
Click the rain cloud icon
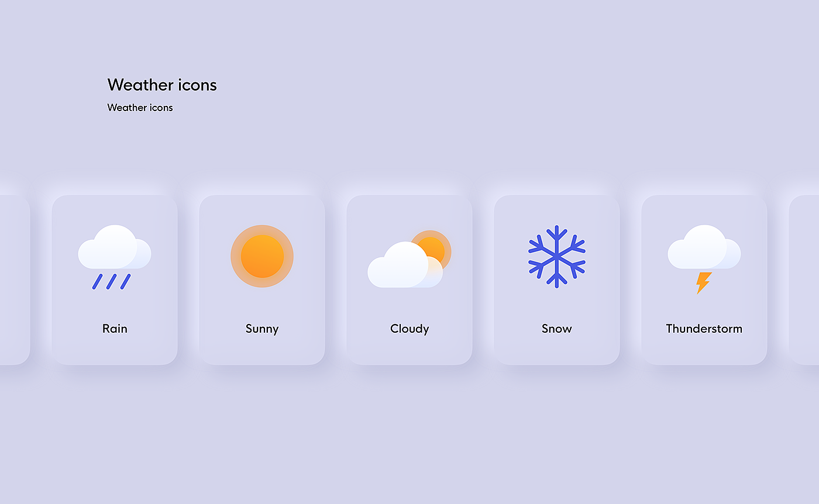tap(114, 248)
